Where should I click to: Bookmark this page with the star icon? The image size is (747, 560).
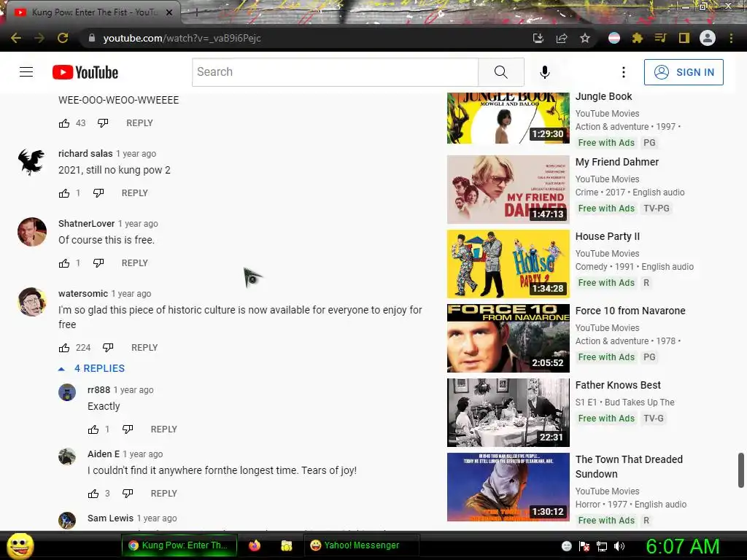(585, 38)
